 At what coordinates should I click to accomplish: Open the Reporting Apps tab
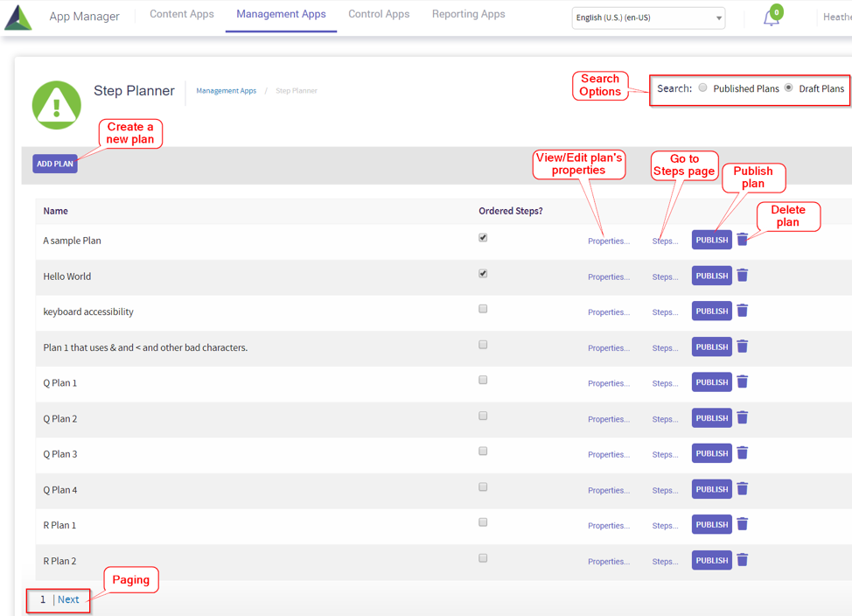[x=468, y=14]
